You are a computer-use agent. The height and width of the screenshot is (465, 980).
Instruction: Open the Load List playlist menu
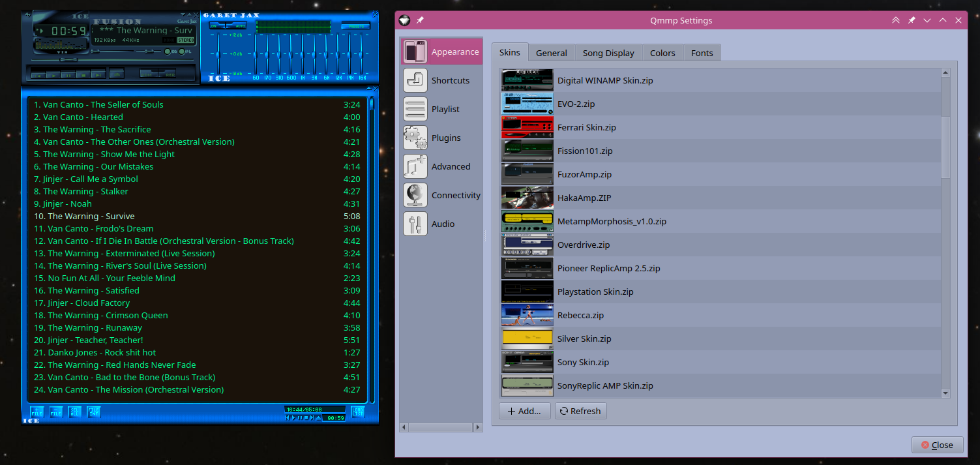357,412
